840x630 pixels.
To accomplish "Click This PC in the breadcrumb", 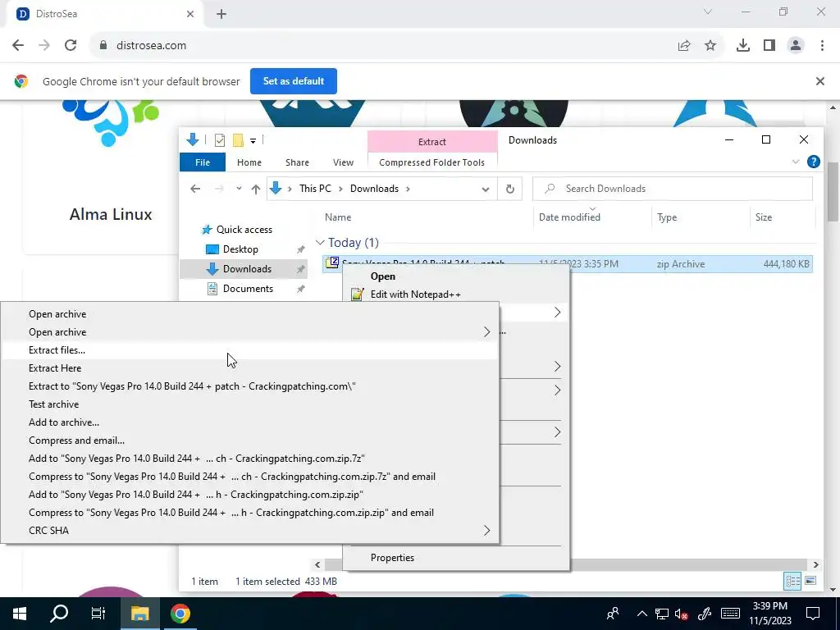I will point(315,189).
